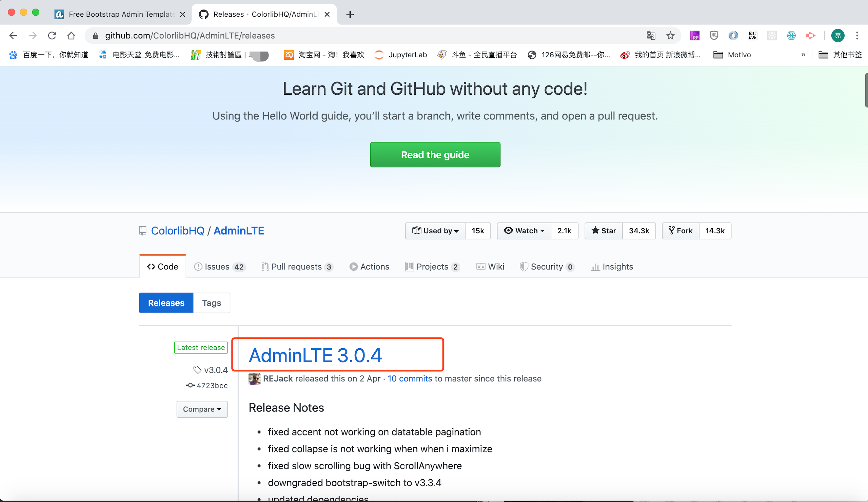Viewport: 868px width, 502px height.
Task: Open the Motivo bookmarks folder
Action: point(732,55)
